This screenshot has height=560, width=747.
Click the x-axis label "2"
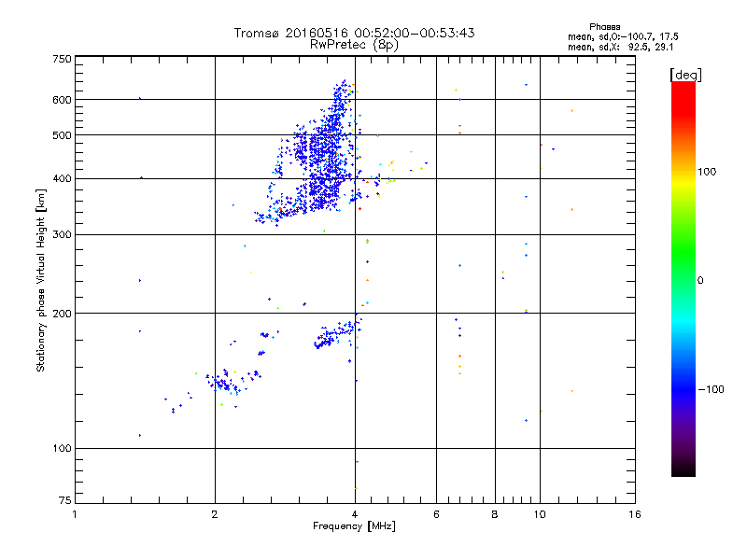coord(215,514)
